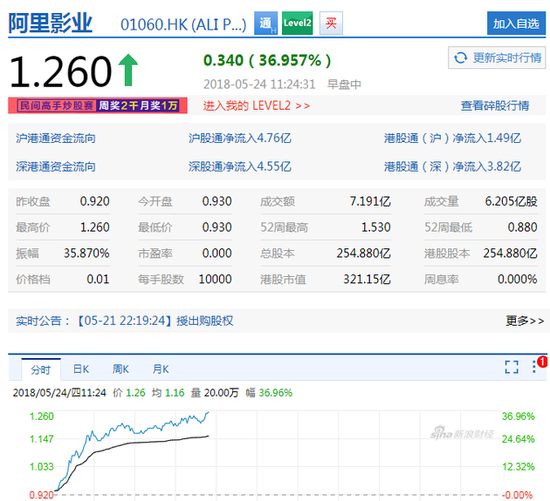Click the red notification badge on chart
Image resolution: width=550 pixels, height=501 pixels.
point(543,362)
